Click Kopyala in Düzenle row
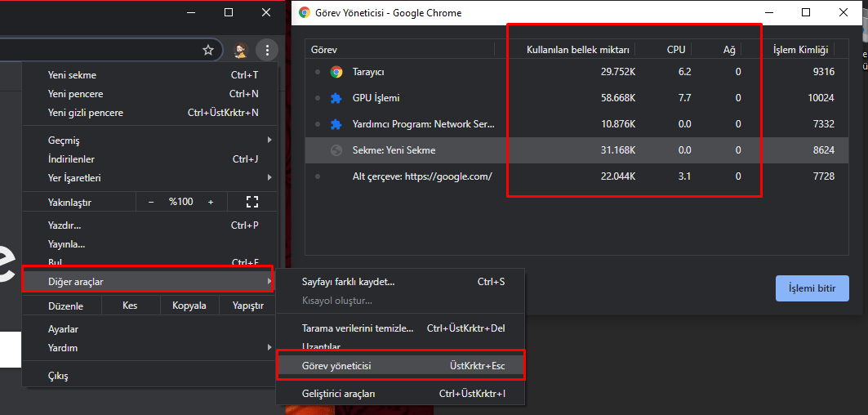Viewport: 868px width, 415px height. [x=189, y=306]
